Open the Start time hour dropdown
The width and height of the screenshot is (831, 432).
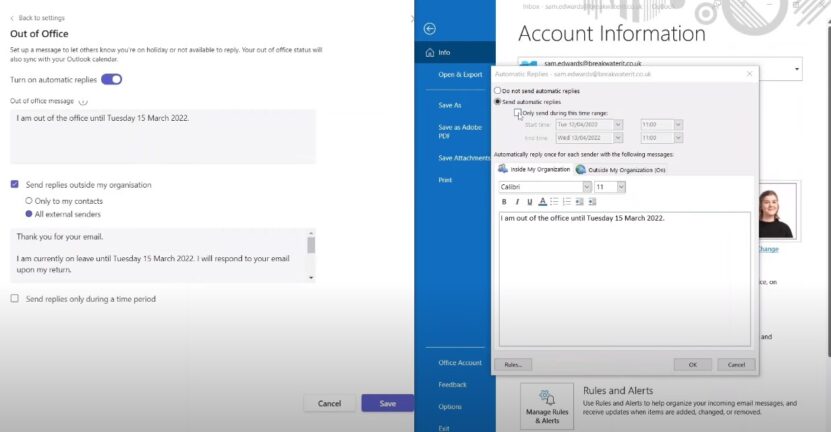coord(678,125)
